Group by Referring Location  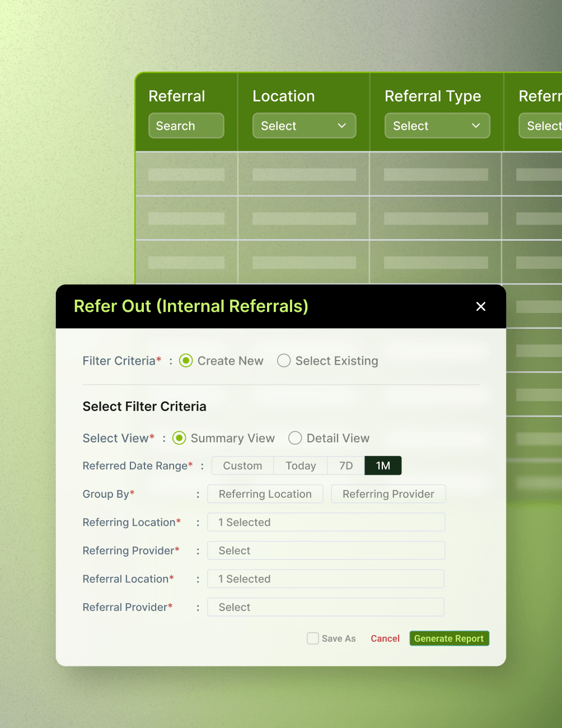[x=265, y=494]
